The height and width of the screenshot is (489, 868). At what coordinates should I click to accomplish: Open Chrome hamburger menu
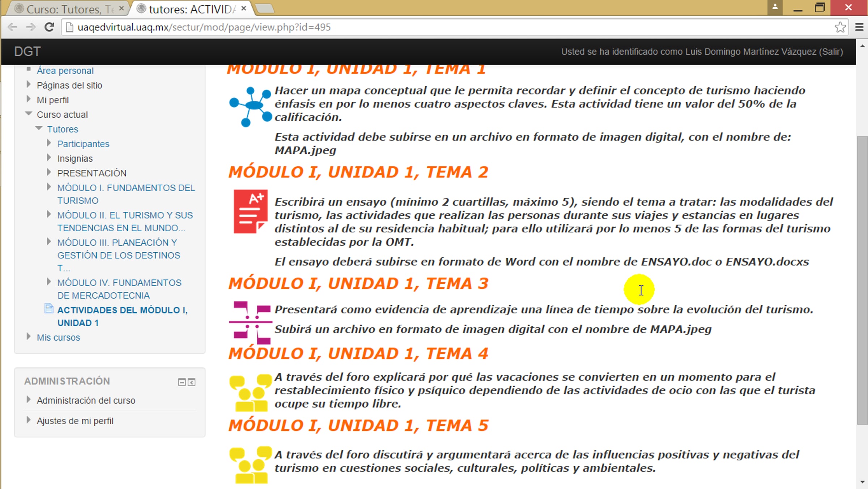pyautogui.click(x=859, y=27)
